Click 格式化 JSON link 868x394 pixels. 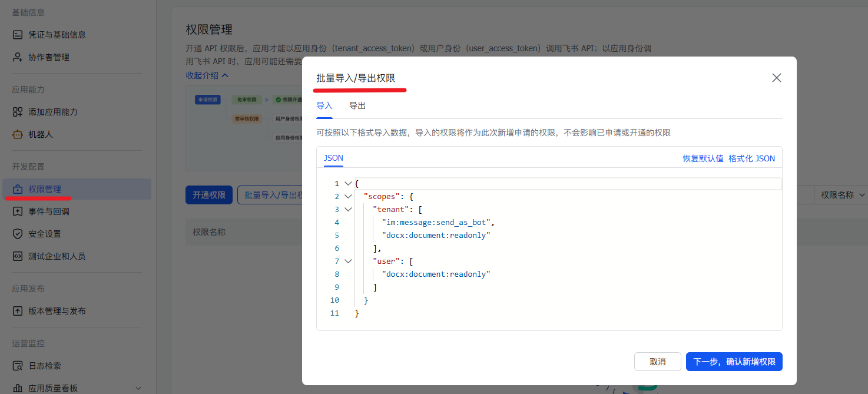coord(752,158)
